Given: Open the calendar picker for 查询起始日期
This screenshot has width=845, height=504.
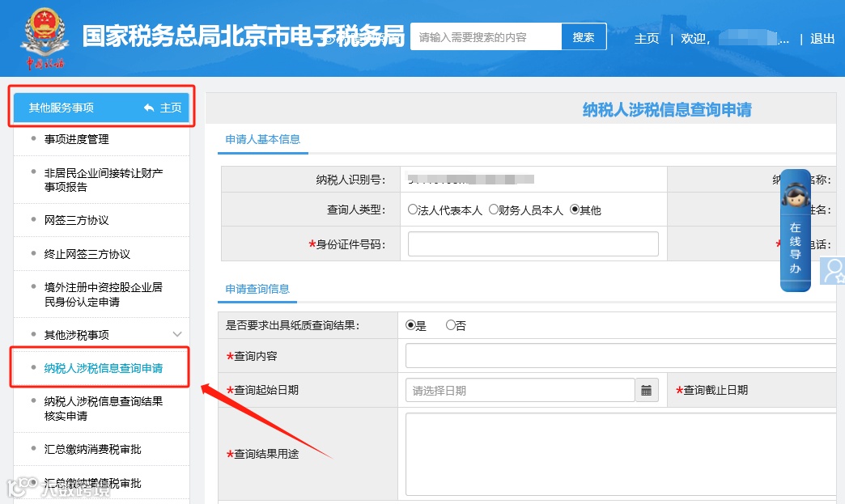Looking at the screenshot, I should pyautogui.click(x=647, y=391).
